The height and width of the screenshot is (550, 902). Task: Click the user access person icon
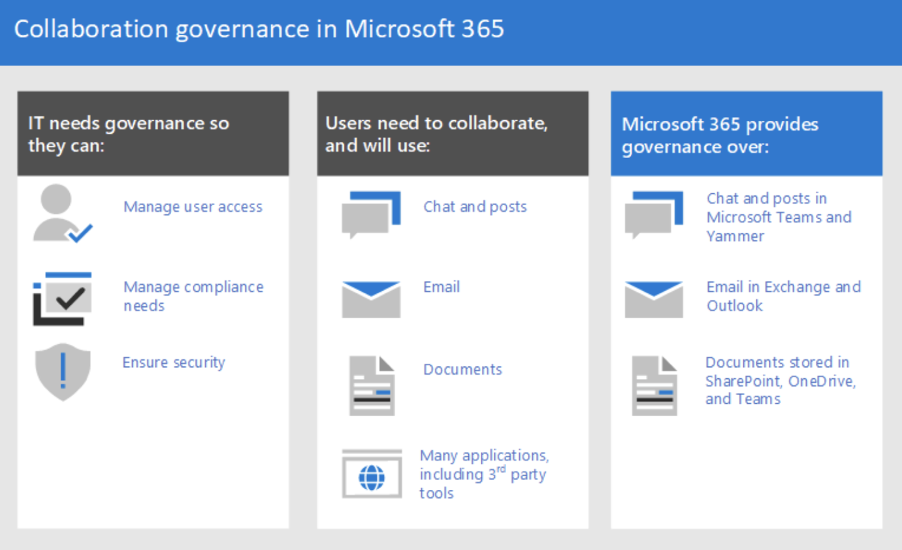tap(63, 213)
